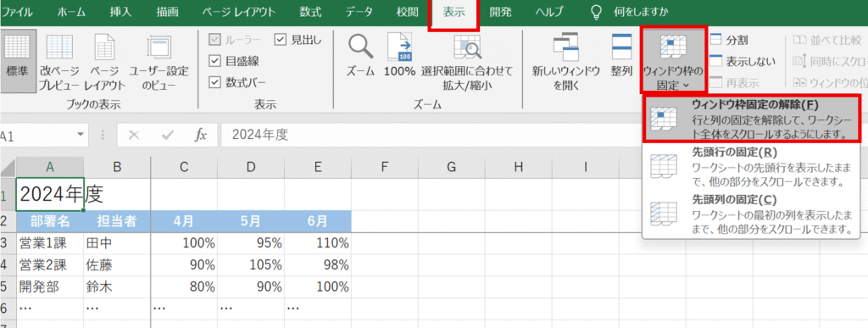The image size is (868, 328).
Task: Open the Name Box dropdown arrow
Action: click(x=81, y=135)
